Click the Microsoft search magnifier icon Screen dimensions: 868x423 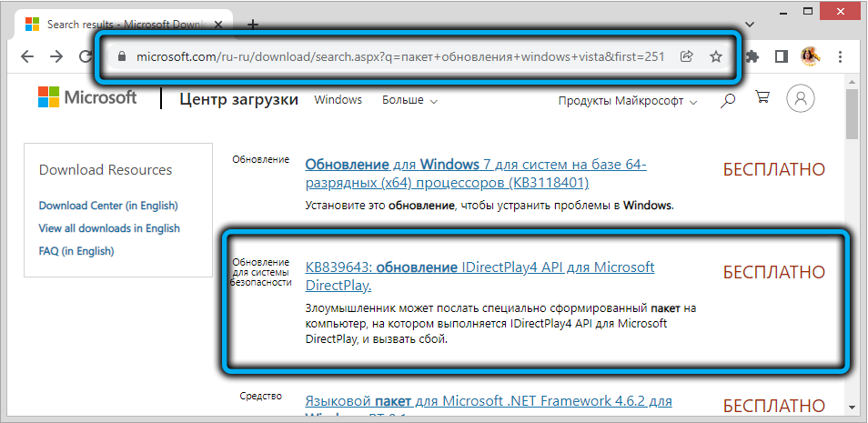pyautogui.click(x=728, y=101)
